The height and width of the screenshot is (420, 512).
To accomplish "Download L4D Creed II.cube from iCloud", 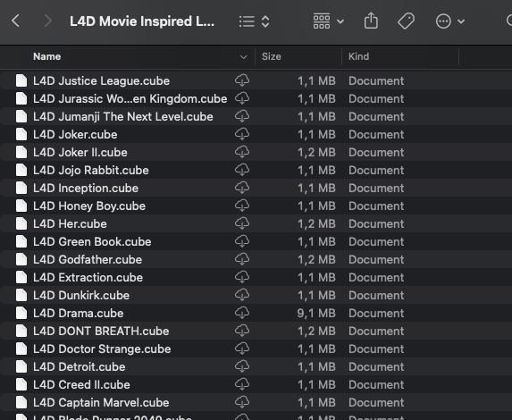I will [242, 384].
